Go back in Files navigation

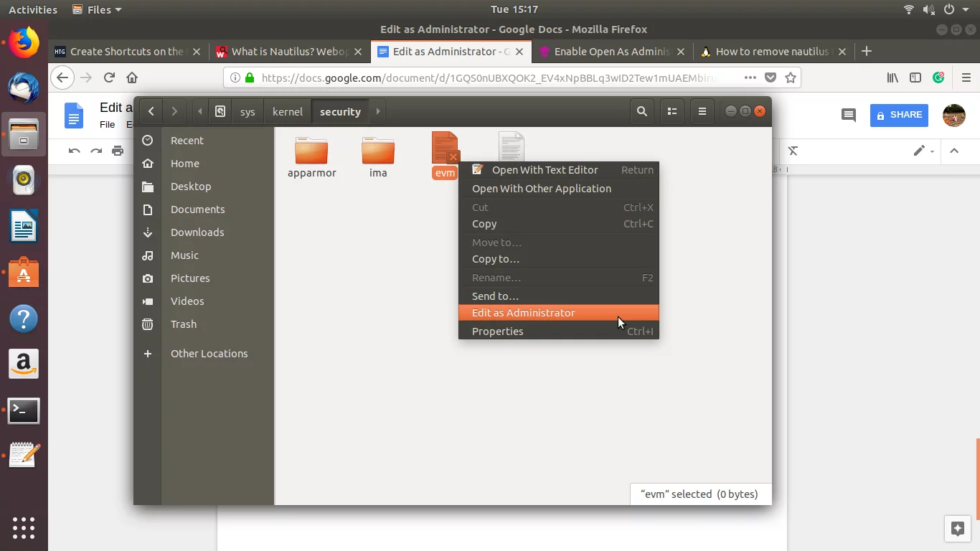point(151,111)
